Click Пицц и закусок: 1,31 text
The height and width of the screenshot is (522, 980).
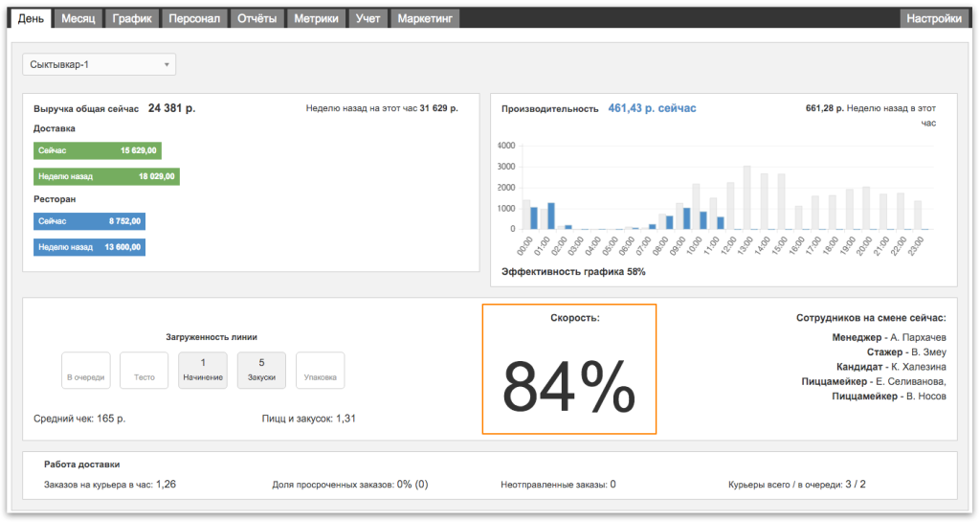309,419
